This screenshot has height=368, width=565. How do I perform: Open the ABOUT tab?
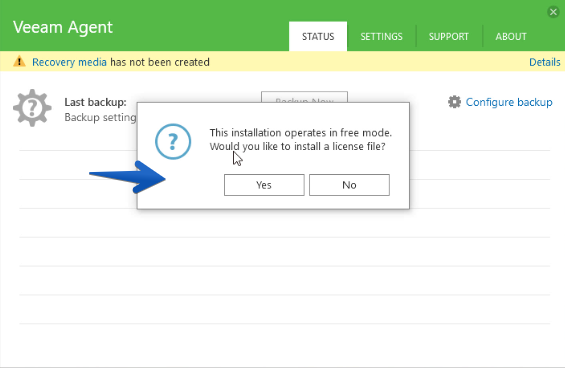511,36
